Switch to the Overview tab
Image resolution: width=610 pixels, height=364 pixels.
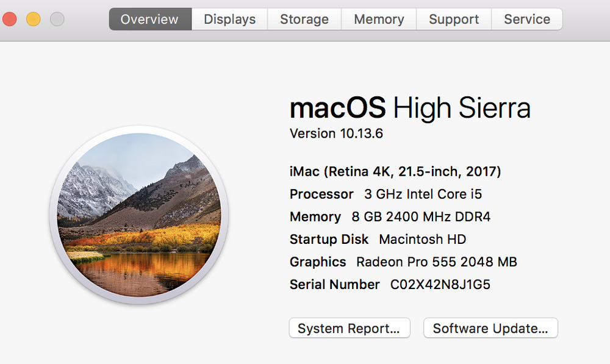(x=150, y=19)
